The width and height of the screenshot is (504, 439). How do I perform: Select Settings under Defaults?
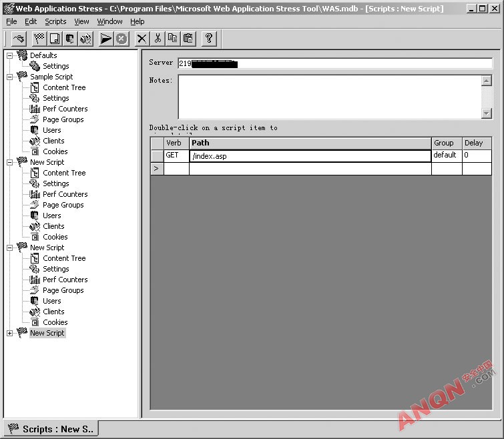(x=56, y=66)
